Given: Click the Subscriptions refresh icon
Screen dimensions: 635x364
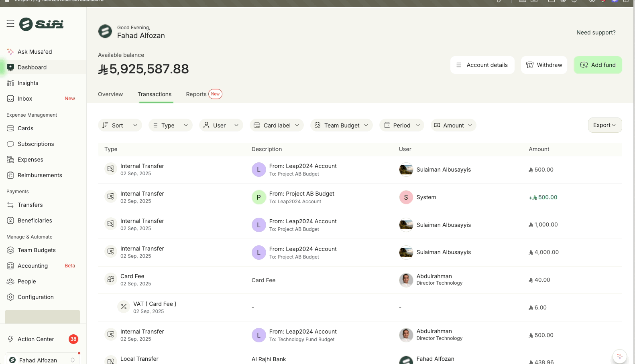Looking at the screenshot, I should pos(10,144).
